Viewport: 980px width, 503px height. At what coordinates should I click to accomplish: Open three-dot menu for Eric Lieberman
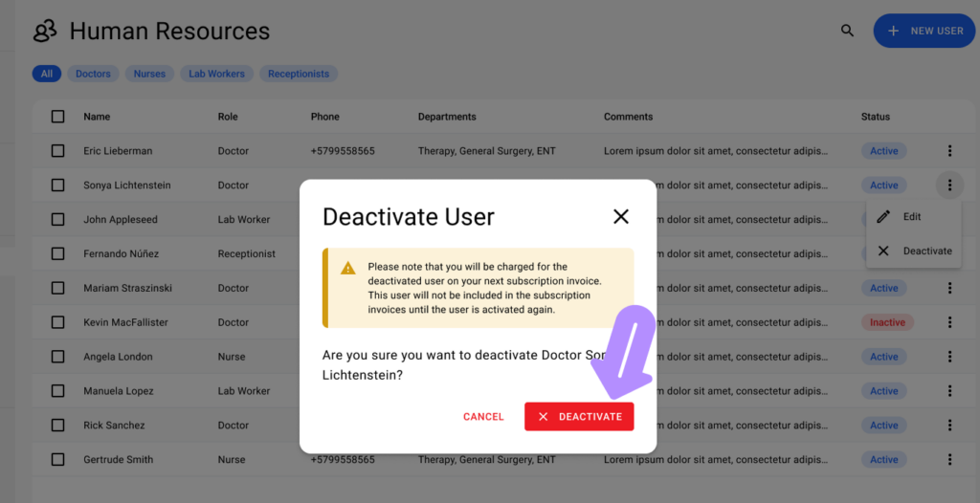949,150
